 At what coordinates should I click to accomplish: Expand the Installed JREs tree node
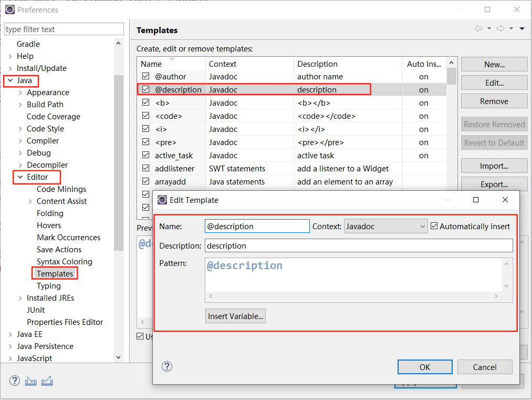(20, 299)
